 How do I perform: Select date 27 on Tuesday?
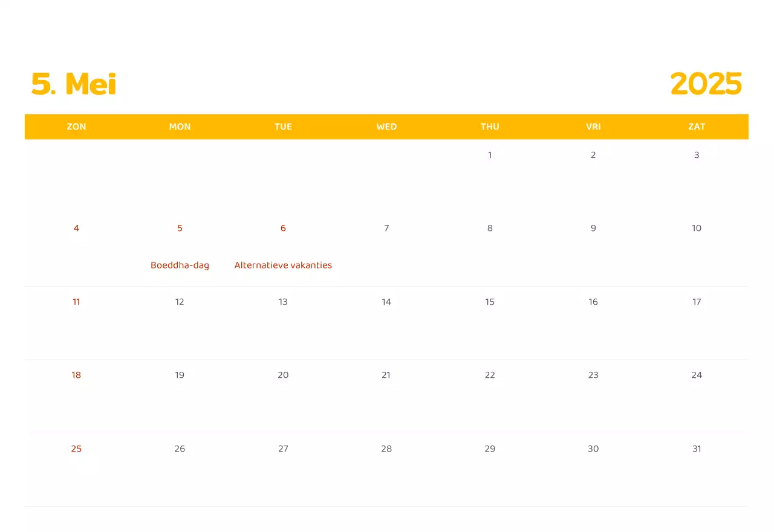click(283, 449)
